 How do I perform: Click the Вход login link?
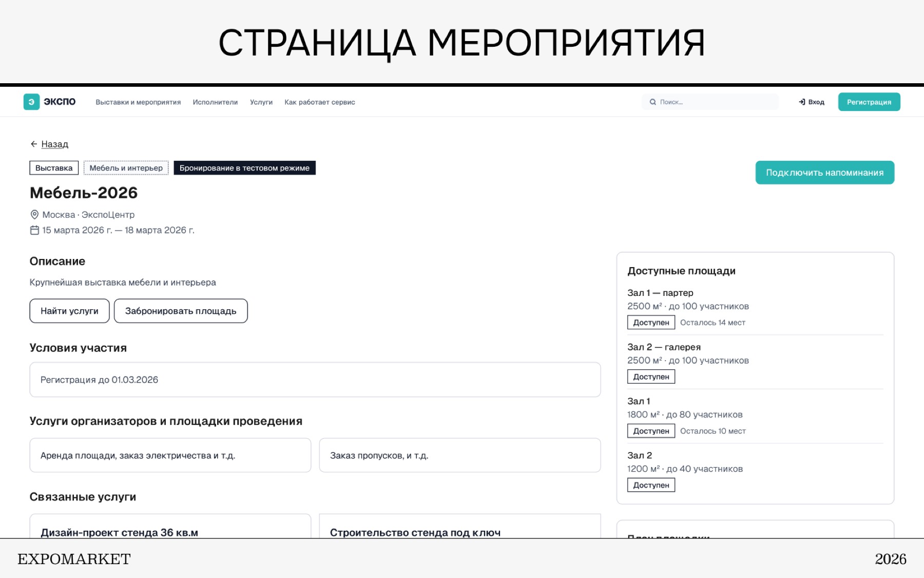coord(812,102)
